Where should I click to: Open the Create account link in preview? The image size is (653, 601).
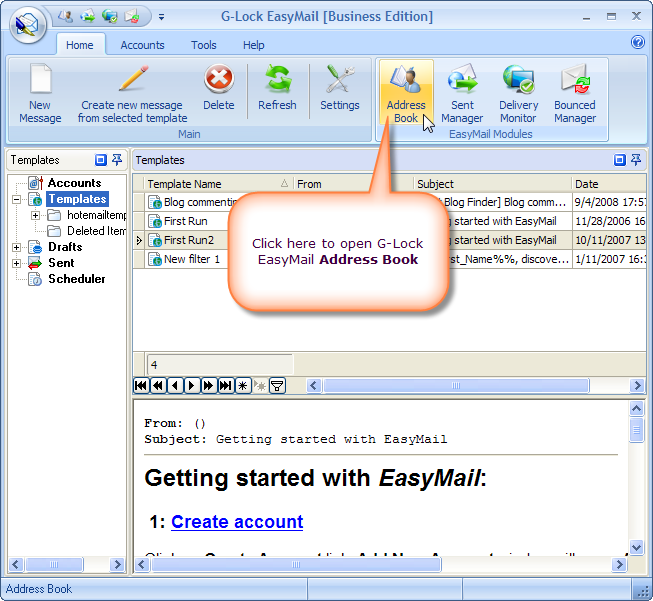[x=237, y=522]
